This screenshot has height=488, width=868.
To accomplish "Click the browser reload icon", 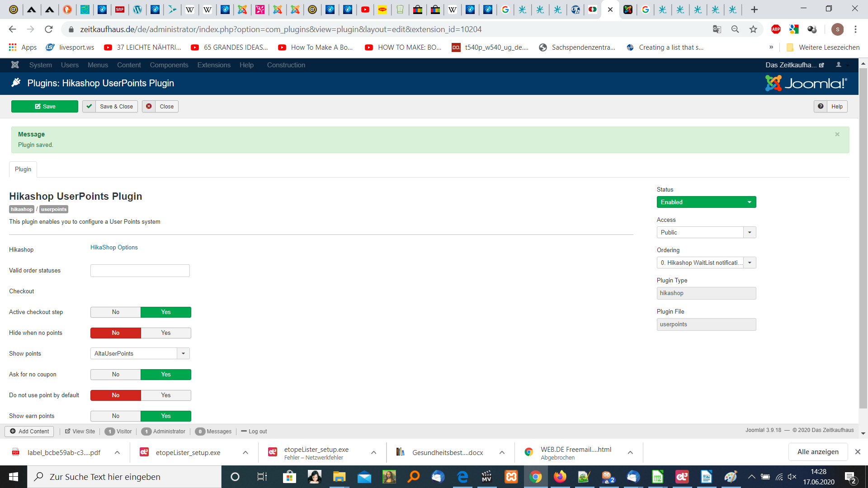I will point(49,29).
